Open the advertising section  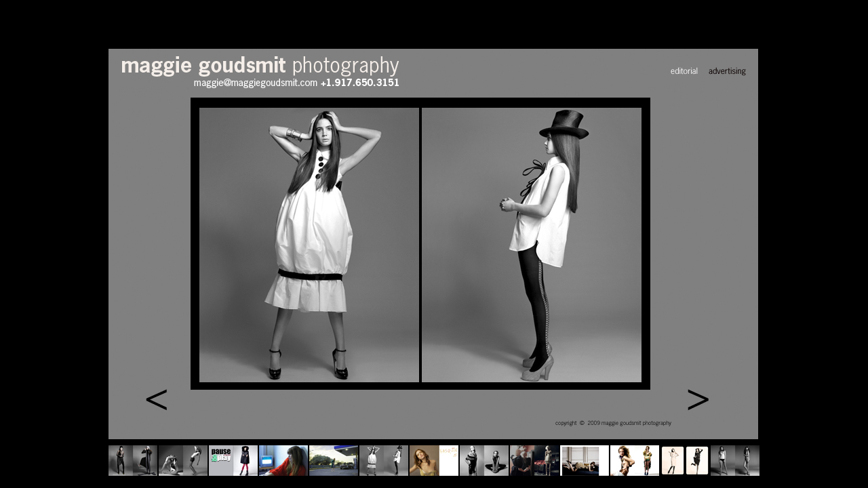(727, 71)
